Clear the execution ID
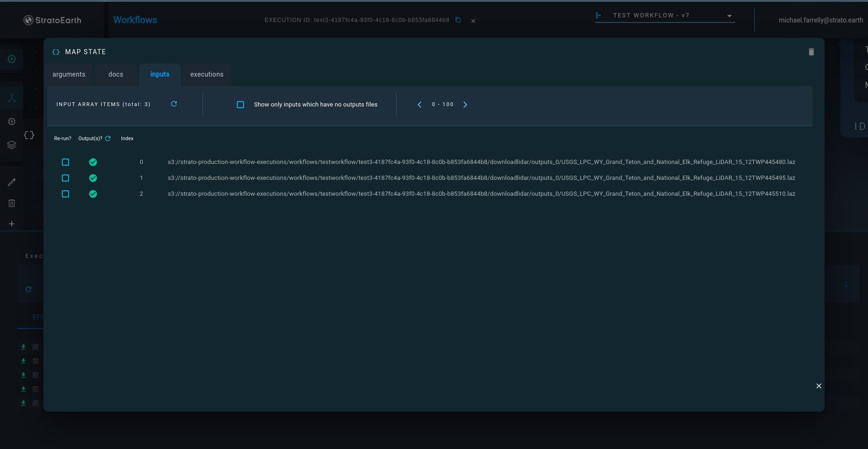The height and width of the screenshot is (449, 868). pos(473,21)
